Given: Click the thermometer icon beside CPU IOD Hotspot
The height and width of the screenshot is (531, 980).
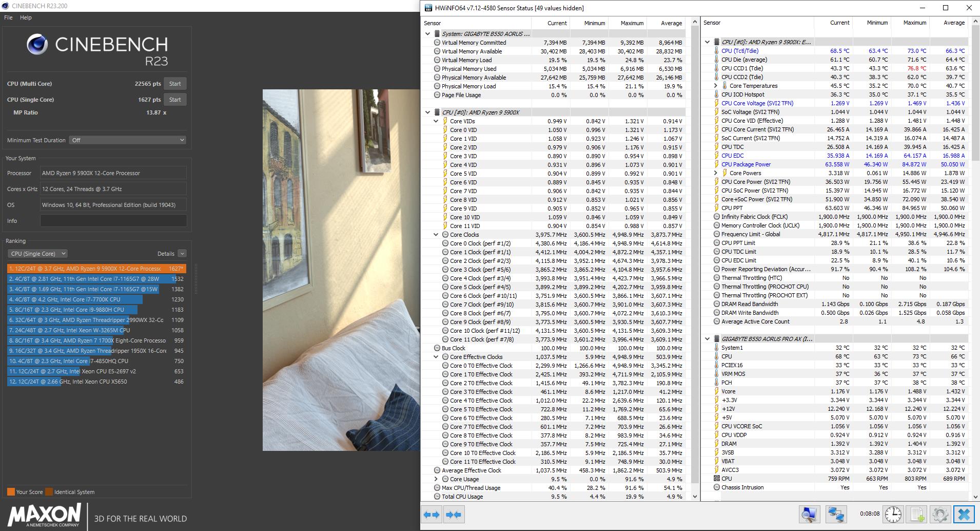Looking at the screenshot, I should tap(717, 94).
